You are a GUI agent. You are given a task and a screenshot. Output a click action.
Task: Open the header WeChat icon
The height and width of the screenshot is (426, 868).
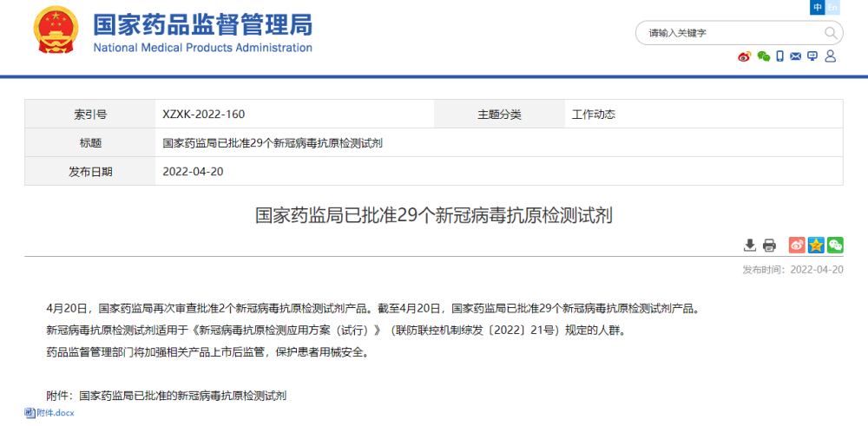[x=763, y=56]
